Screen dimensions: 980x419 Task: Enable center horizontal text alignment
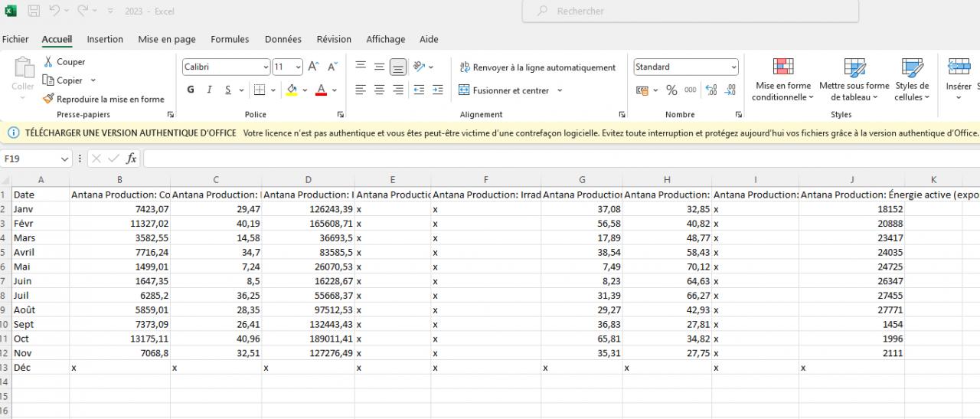click(379, 90)
